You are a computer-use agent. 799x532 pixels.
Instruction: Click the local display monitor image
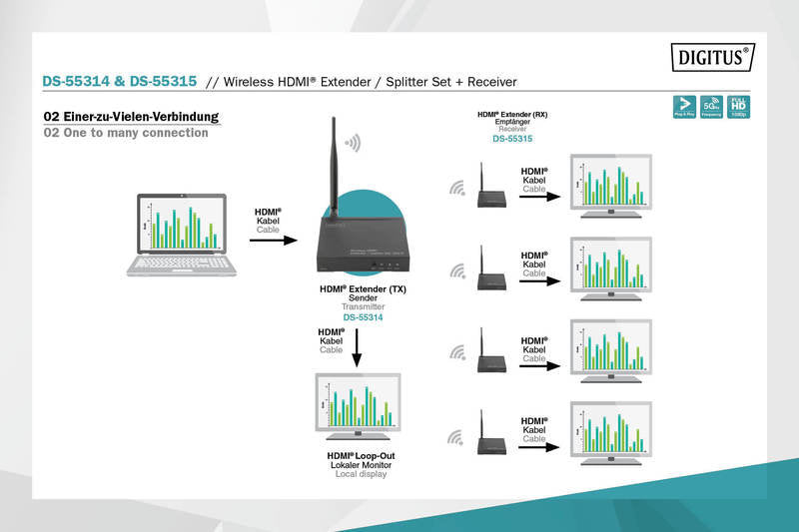click(x=358, y=407)
